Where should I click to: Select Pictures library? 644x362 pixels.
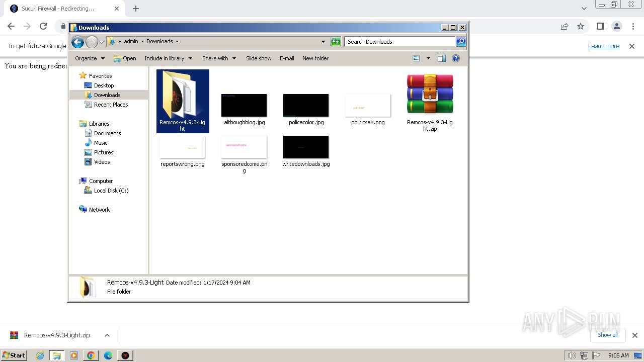pos(104,152)
